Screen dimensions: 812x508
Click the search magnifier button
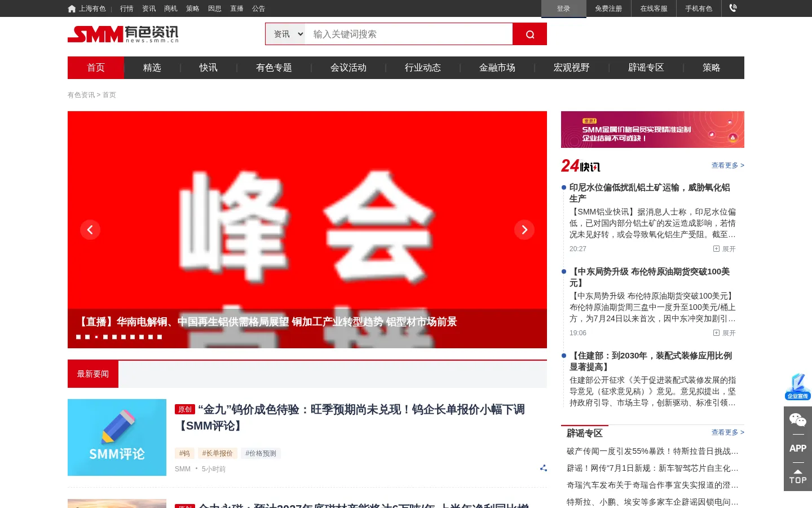529,34
